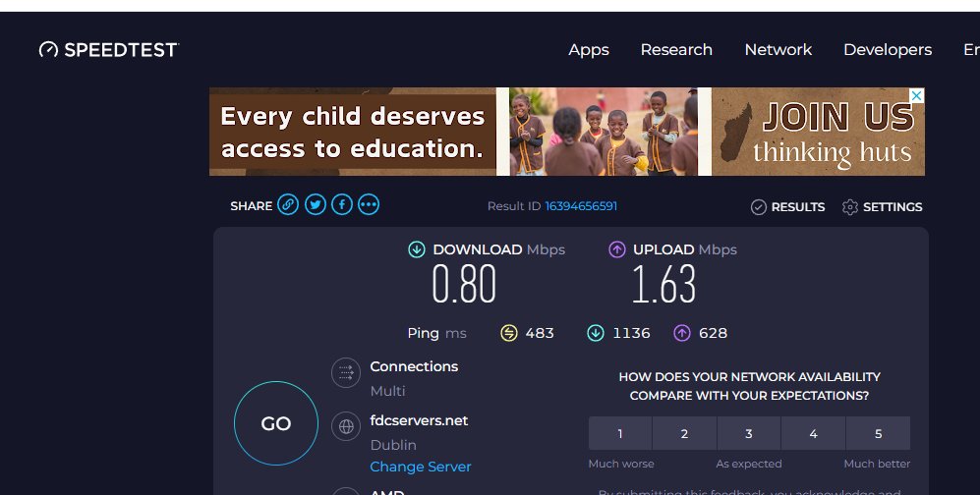This screenshot has height=495, width=980.
Task: Click the download arrow icon beside DOWNLOAD
Action: point(416,249)
